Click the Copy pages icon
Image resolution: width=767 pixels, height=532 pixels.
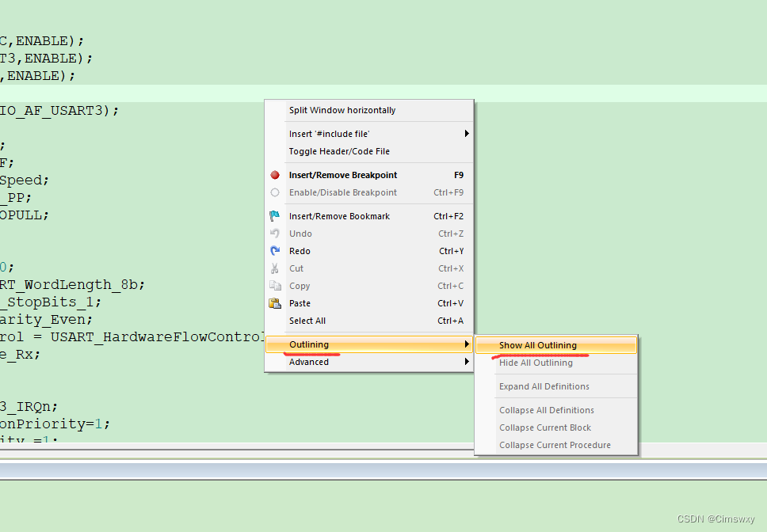pos(275,286)
